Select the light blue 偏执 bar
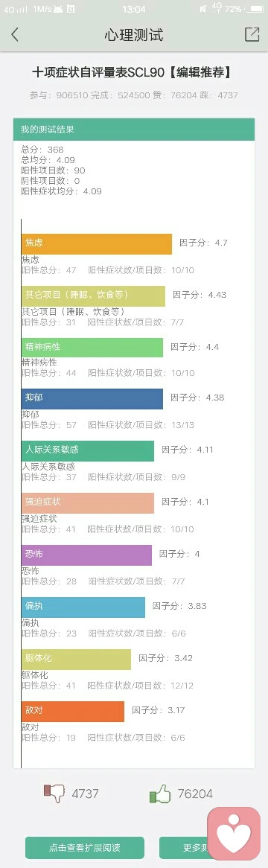Screen dimensions: 268x868 pos(83,607)
